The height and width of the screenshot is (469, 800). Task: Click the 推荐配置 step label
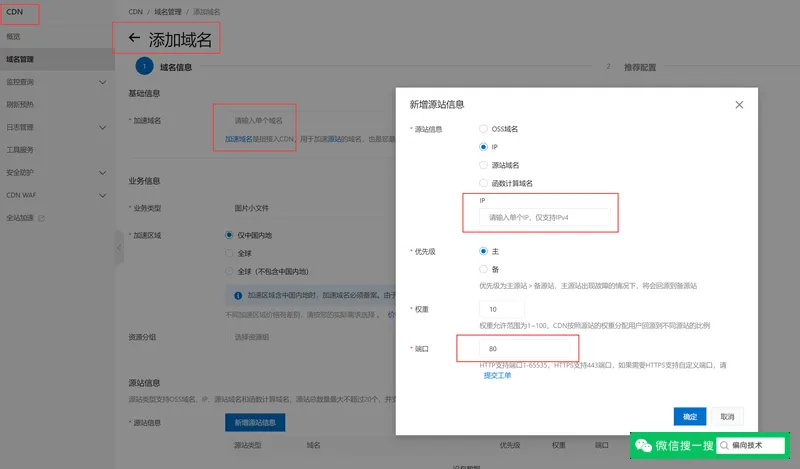pyautogui.click(x=640, y=67)
